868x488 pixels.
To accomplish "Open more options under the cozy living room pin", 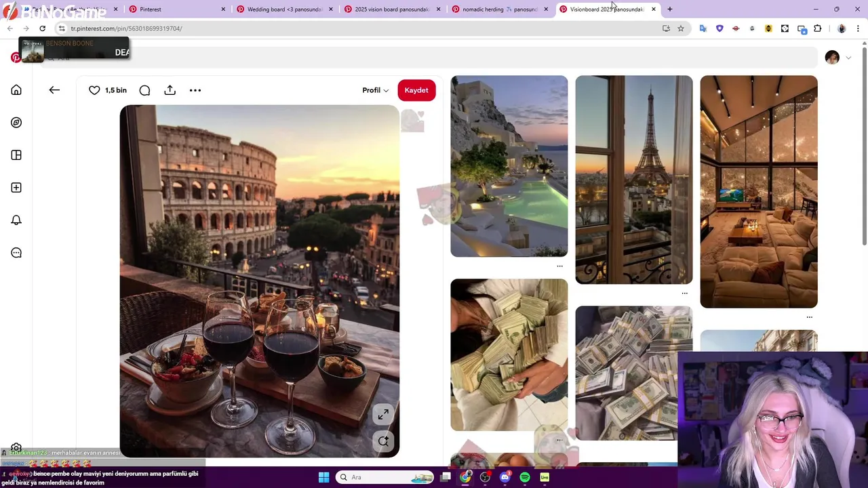I will (x=809, y=317).
